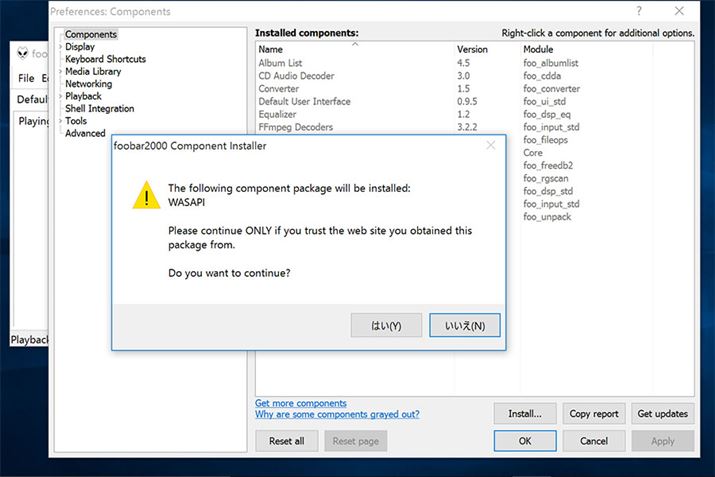Open Why are some components grayed out link

click(x=337, y=414)
